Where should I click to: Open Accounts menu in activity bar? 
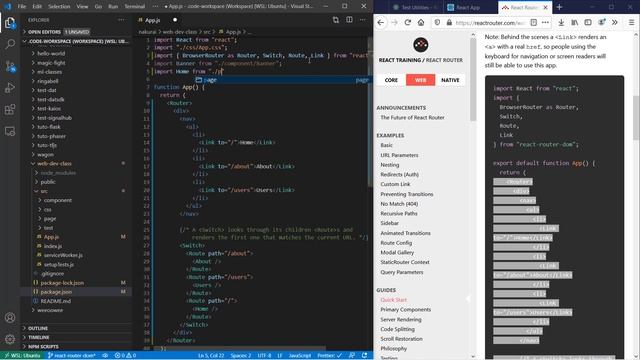(x=10, y=317)
